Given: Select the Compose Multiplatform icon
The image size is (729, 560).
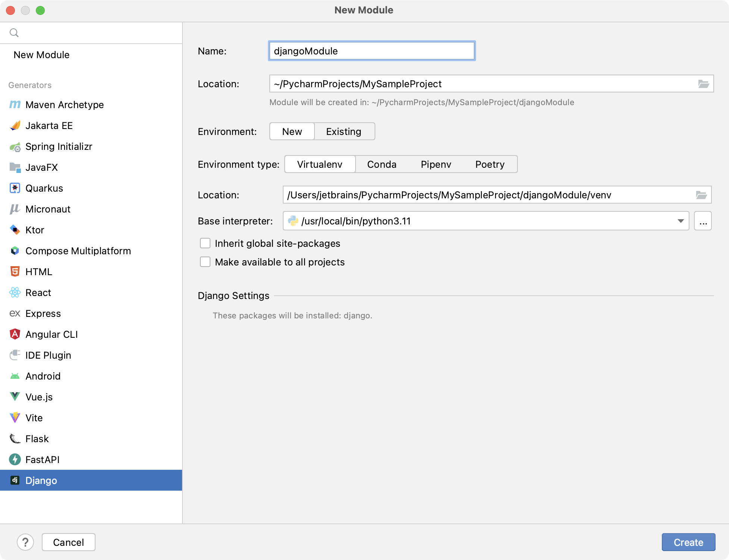Looking at the screenshot, I should pyautogui.click(x=15, y=251).
